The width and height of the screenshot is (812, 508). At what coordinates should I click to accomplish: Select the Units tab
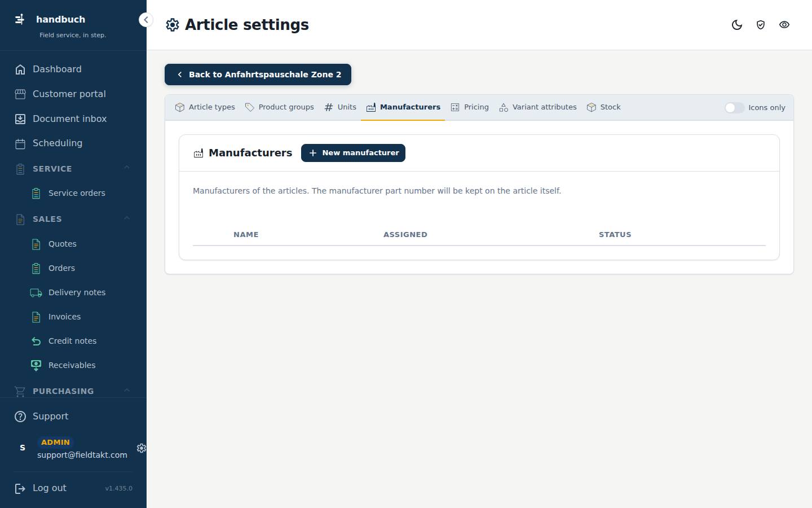click(x=340, y=107)
